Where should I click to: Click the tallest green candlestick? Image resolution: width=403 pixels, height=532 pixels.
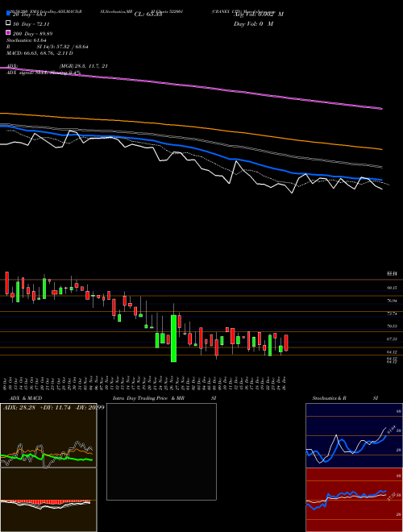[173, 339]
